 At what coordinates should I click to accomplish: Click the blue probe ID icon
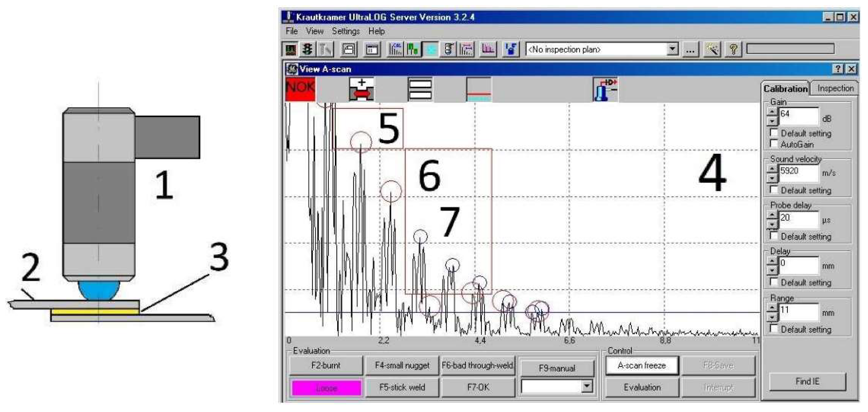(606, 89)
